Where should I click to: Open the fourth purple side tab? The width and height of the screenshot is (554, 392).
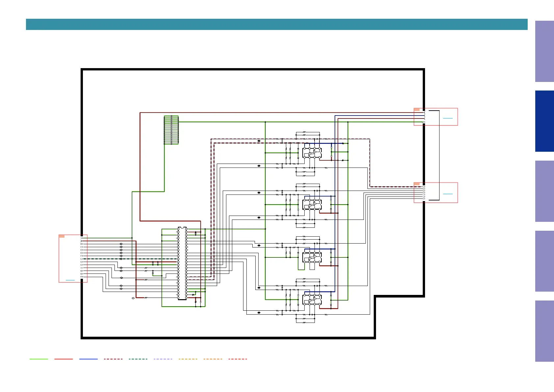544,261
